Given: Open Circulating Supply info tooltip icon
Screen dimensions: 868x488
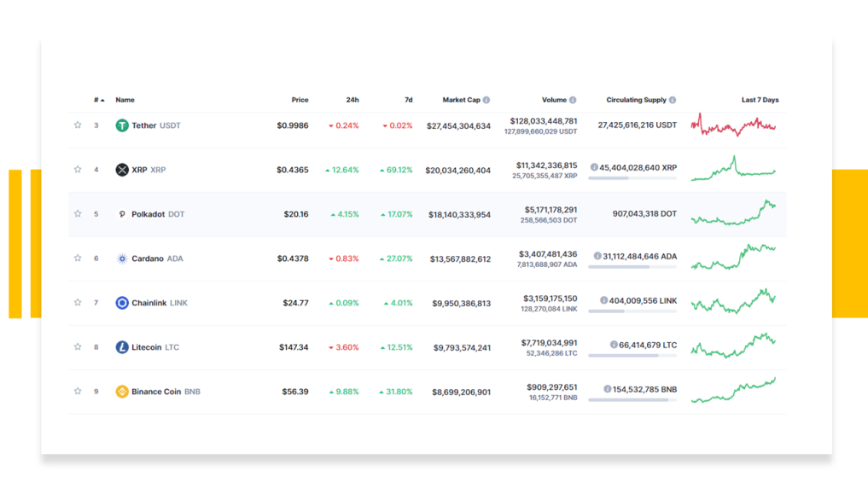Looking at the screenshot, I should 673,100.
